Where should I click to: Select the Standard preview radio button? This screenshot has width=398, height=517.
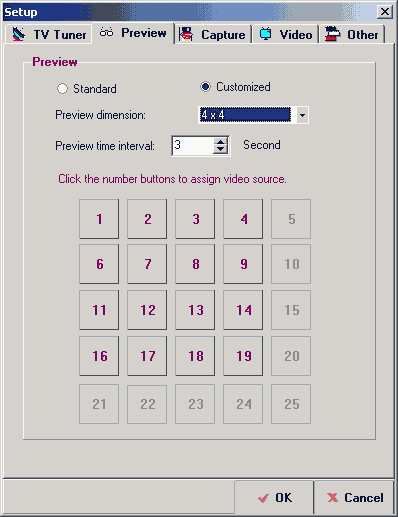click(x=62, y=89)
